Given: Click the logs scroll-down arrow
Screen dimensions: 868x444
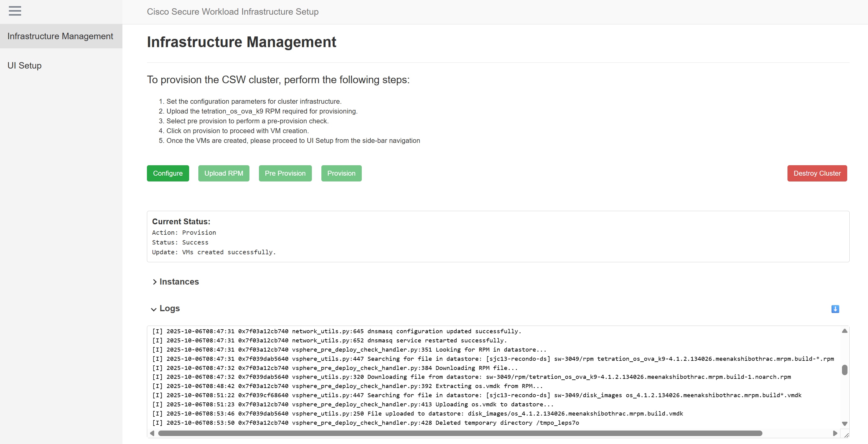Looking at the screenshot, I should tap(844, 423).
